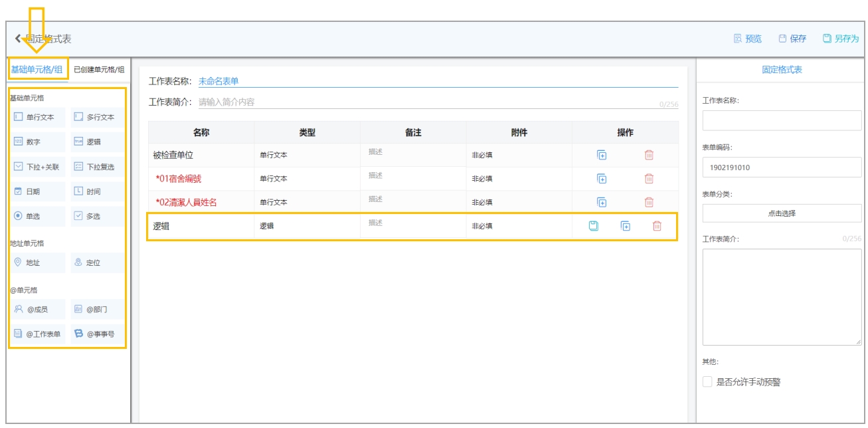The image size is (868, 428).
Task: Add the @成员 cell
Action: pos(38,309)
